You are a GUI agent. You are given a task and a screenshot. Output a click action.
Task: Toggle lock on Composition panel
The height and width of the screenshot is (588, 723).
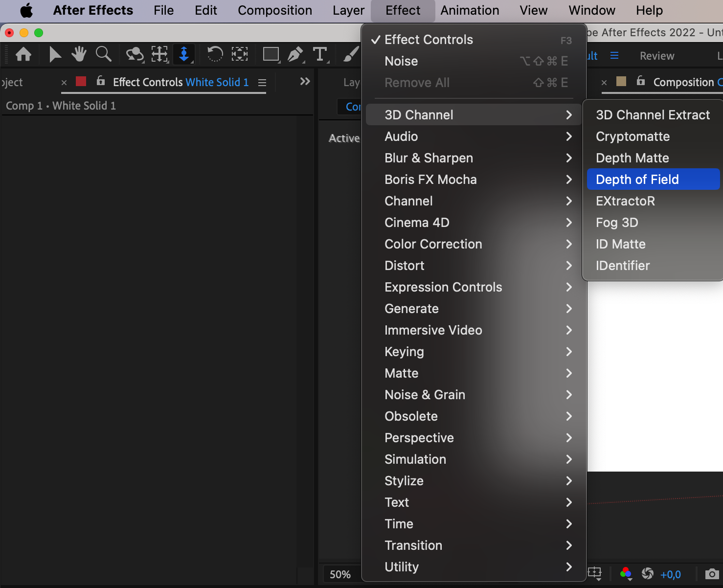pos(641,81)
